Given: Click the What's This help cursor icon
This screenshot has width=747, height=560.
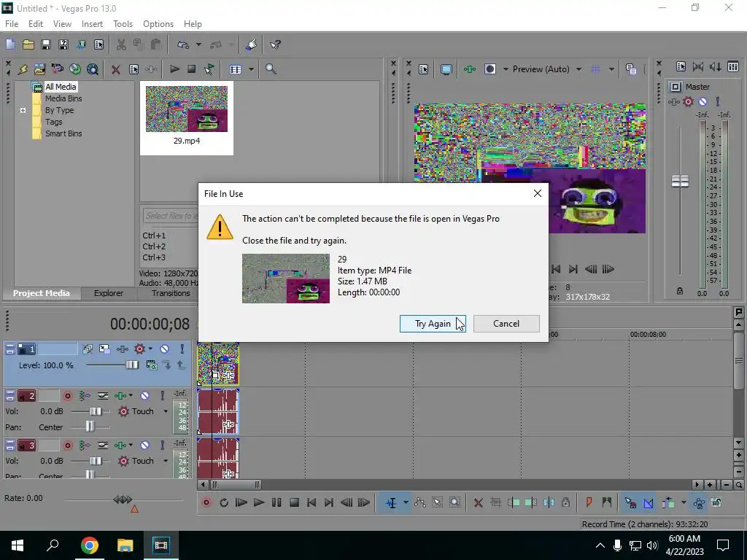Looking at the screenshot, I should [x=275, y=44].
